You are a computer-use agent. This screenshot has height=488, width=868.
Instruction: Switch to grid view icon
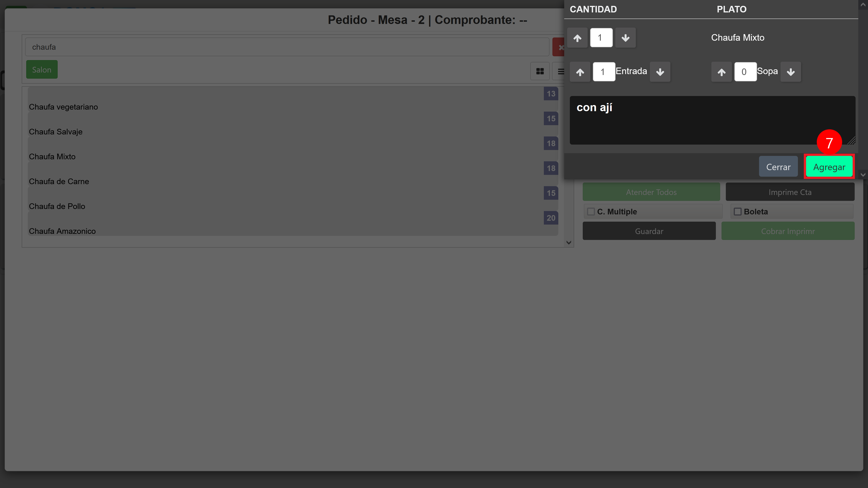(540, 71)
